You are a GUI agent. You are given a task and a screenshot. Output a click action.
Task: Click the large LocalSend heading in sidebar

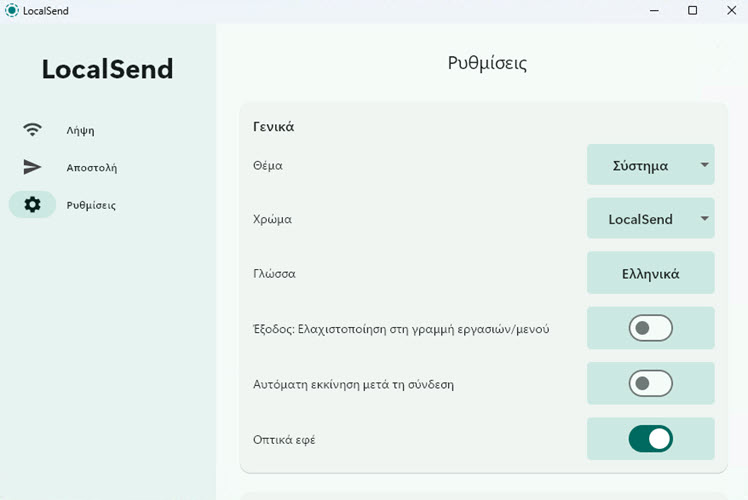pyautogui.click(x=107, y=69)
